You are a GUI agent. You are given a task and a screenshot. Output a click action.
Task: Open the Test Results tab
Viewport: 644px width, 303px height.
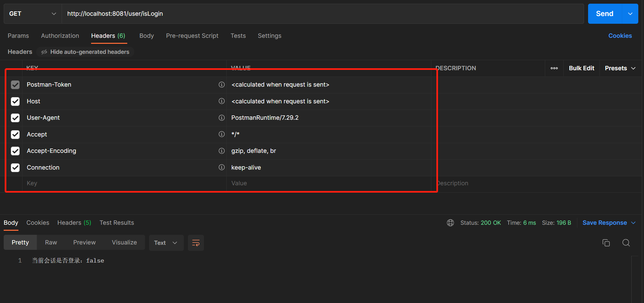117,223
